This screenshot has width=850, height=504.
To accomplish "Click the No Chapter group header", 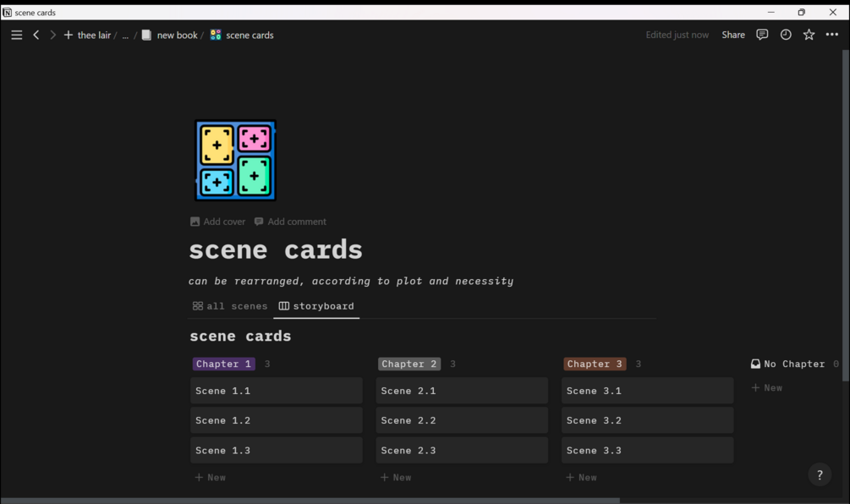I will [787, 364].
